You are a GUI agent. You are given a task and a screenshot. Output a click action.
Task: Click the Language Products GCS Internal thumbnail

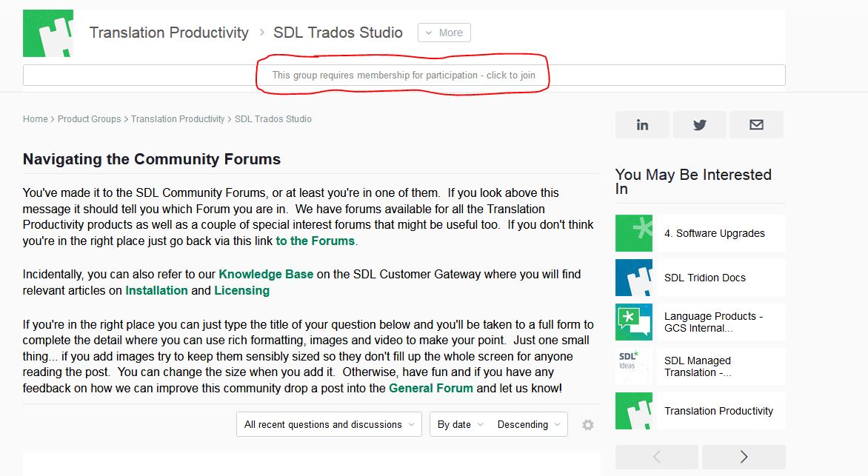point(634,321)
